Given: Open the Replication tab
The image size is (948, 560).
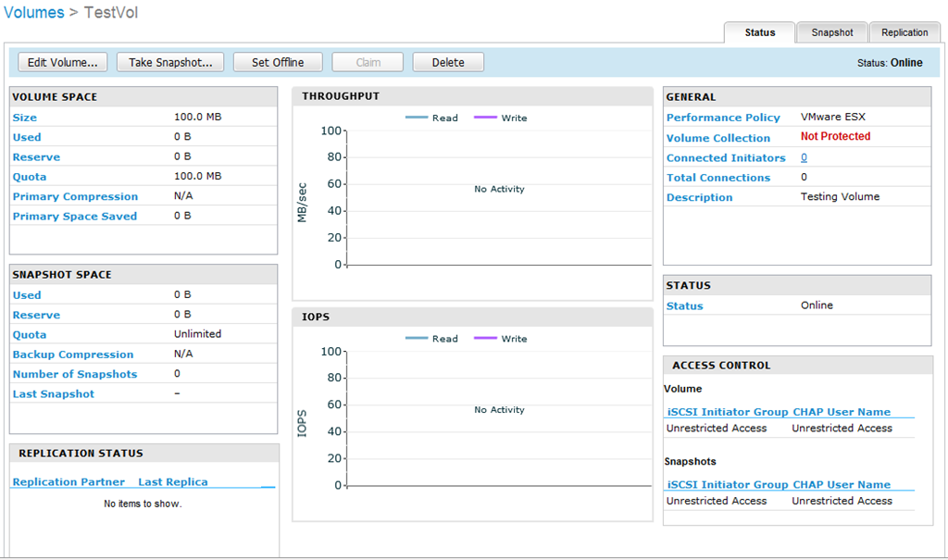Looking at the screenshot, I should coord(904,32).
